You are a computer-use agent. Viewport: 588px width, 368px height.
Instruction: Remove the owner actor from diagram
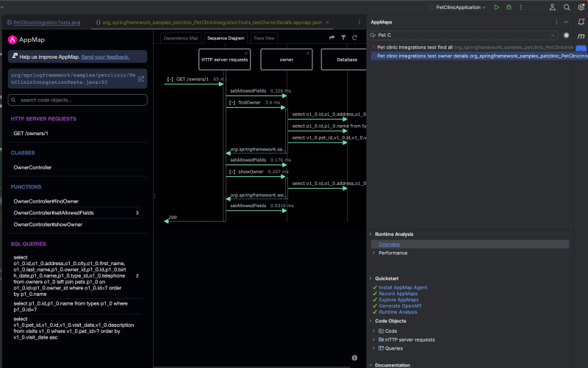[308, 53]
